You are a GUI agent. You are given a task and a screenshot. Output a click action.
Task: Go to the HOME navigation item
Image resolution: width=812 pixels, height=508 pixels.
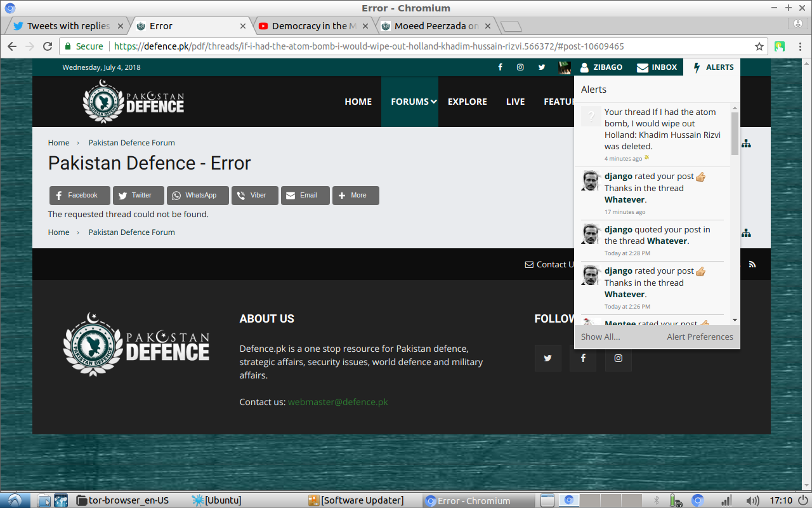point(358,102)
